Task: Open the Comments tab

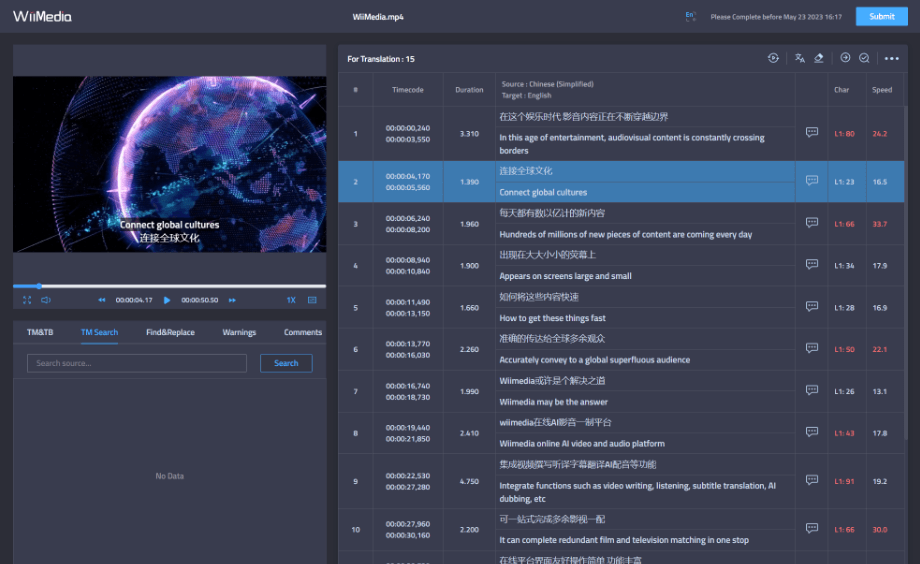Action: click(303, 332)
